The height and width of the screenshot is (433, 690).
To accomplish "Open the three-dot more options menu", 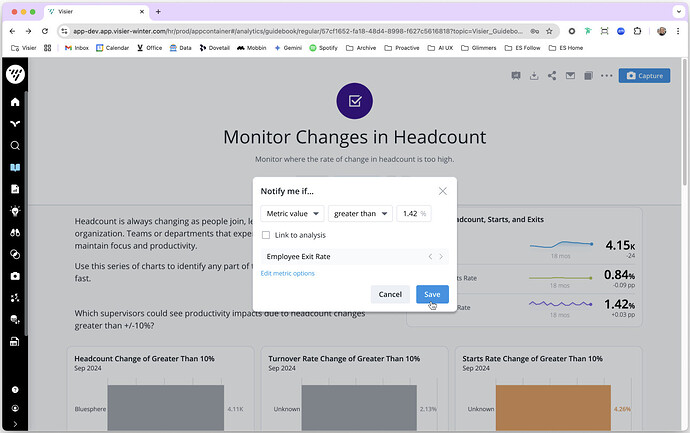I will pos(606,76).
